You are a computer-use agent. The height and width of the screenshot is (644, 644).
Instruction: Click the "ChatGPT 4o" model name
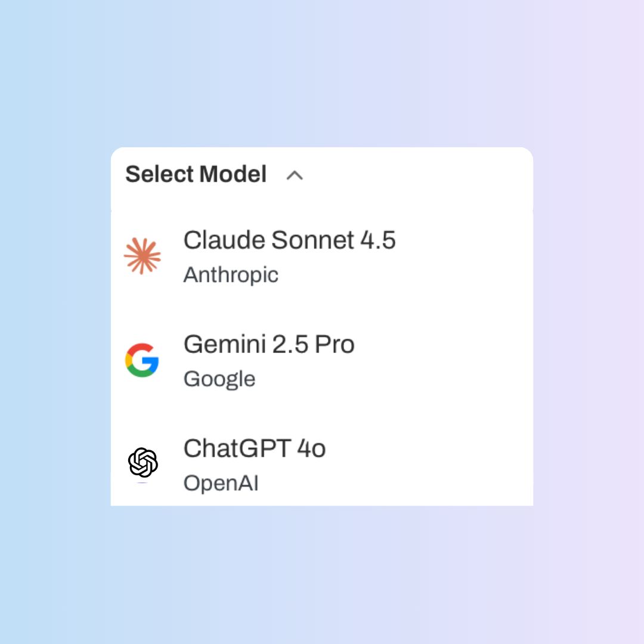(x=255, y=449)
